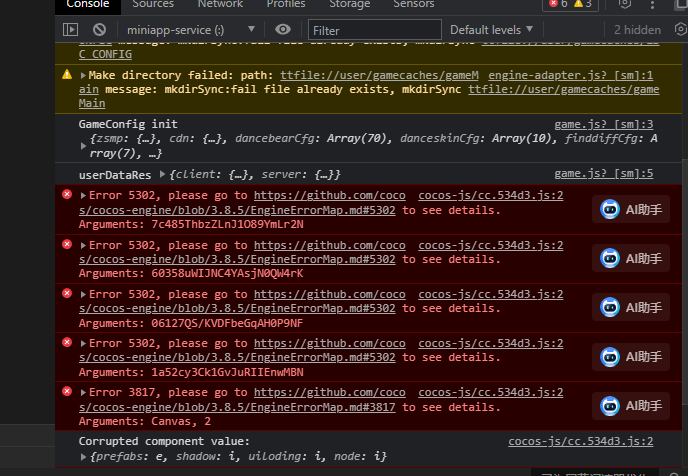
Task: Open ttfile://user/gamecaches/gameMain path link
Action: 379,75
